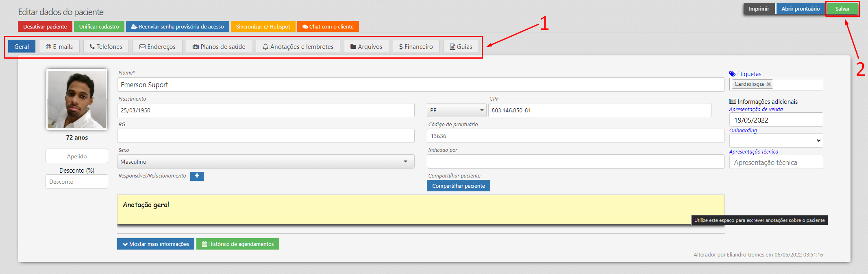
Task: Click the patient profile photo
Action: pyautogui.click(x=77, y=100)
